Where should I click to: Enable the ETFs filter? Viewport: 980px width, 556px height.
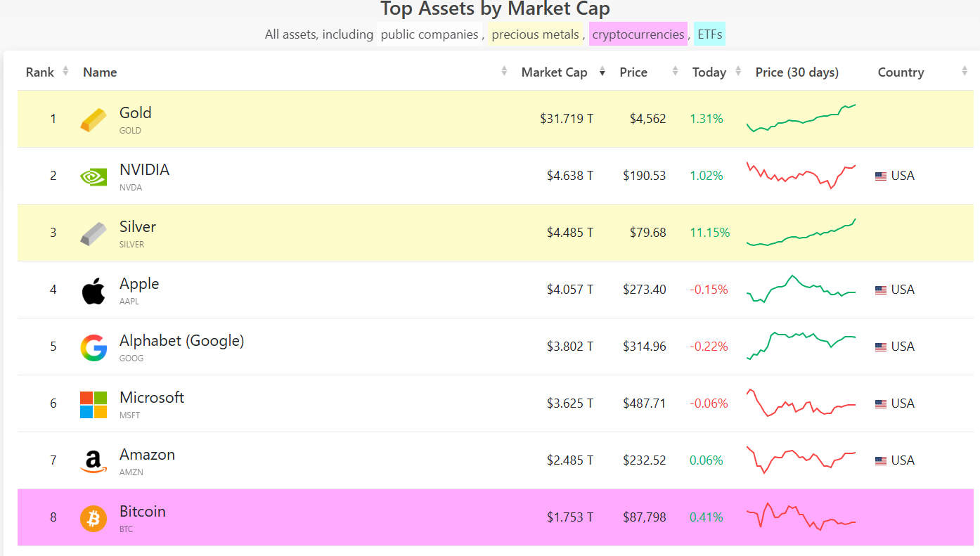pos(709,34)
